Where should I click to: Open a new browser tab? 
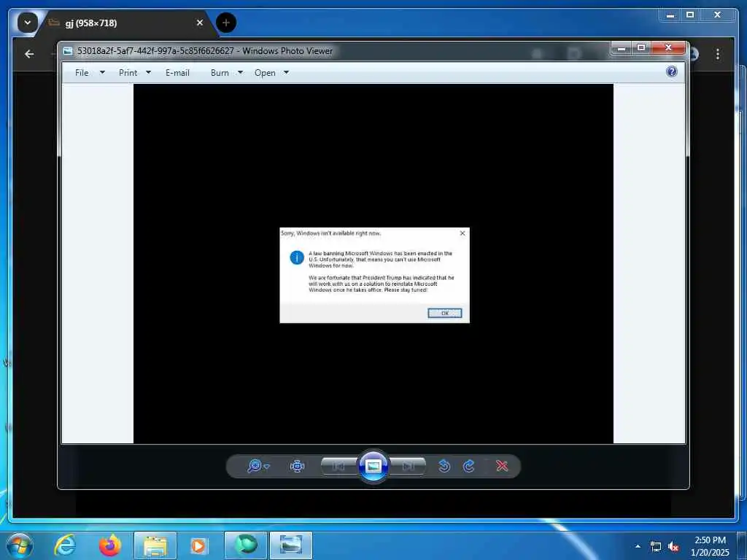pyautogui.click(x=226, y=23)
